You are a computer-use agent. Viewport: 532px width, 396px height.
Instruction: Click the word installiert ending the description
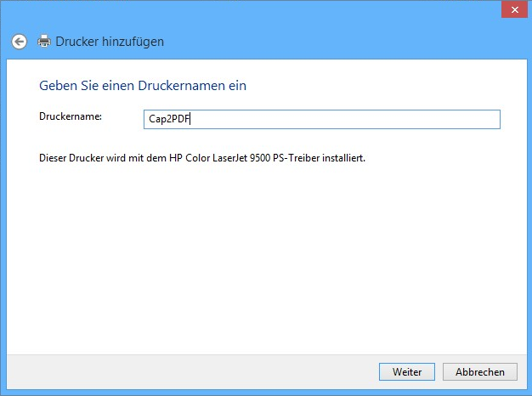click(342, 159)
